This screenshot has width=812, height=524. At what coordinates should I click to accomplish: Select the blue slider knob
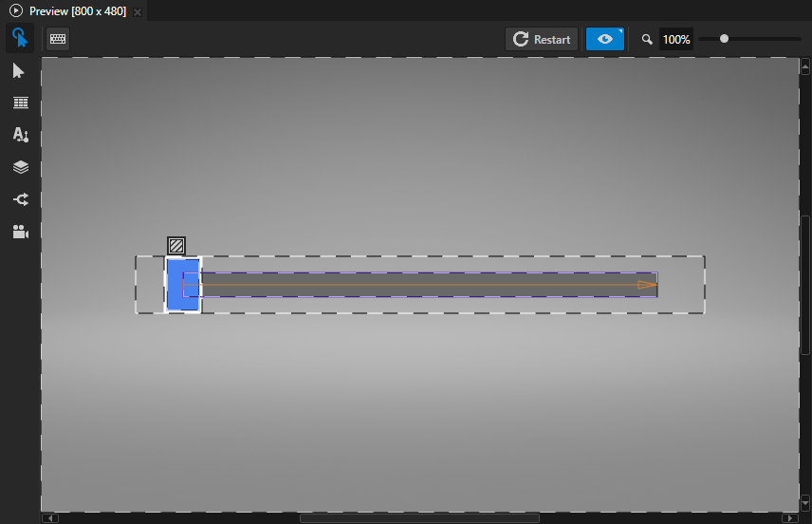[183, 285]
